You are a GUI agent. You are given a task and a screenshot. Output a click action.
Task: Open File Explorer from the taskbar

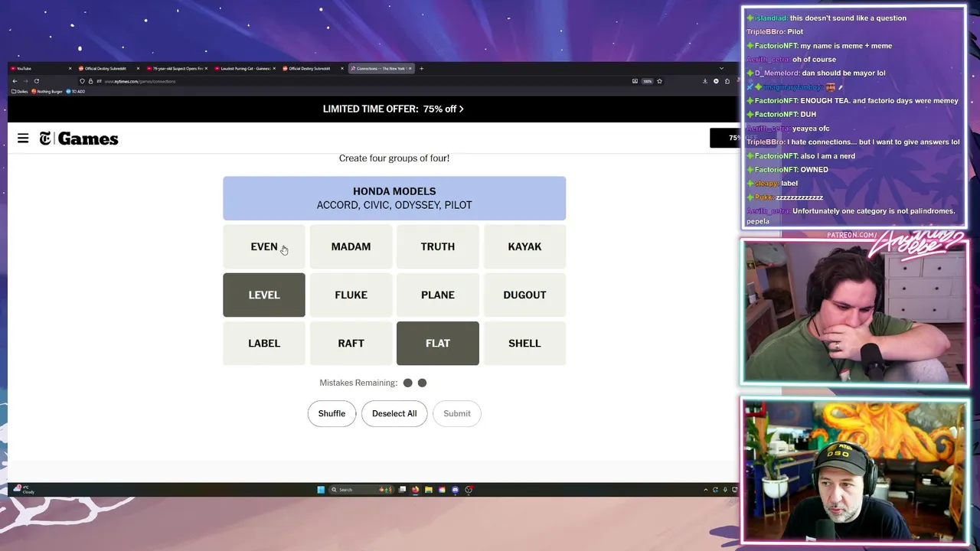(429, 490)
